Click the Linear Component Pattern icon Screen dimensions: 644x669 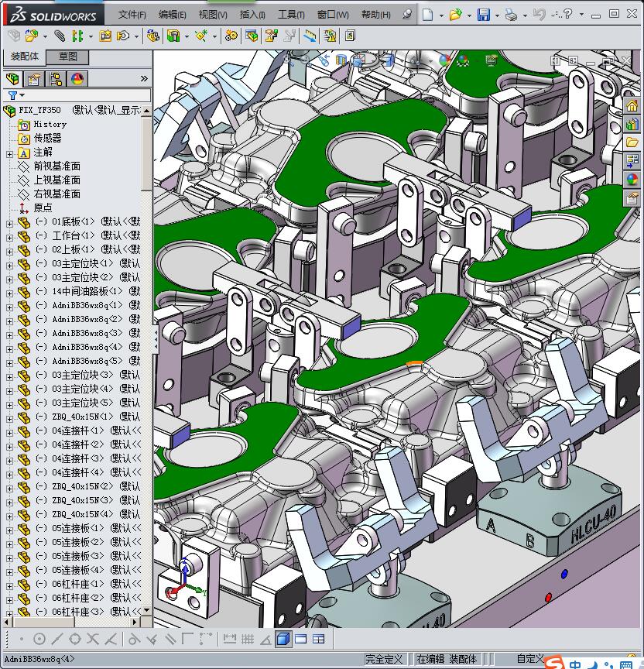point(77,36)
